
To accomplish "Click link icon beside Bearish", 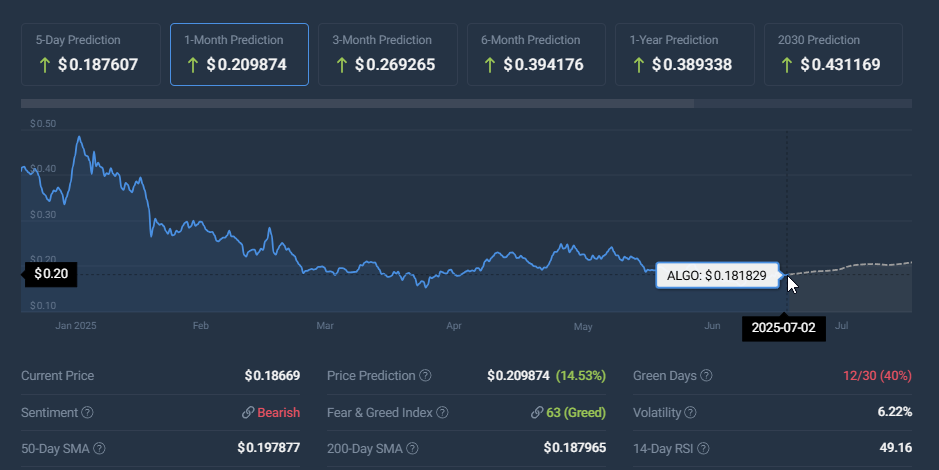I will [x=248, y=413].
